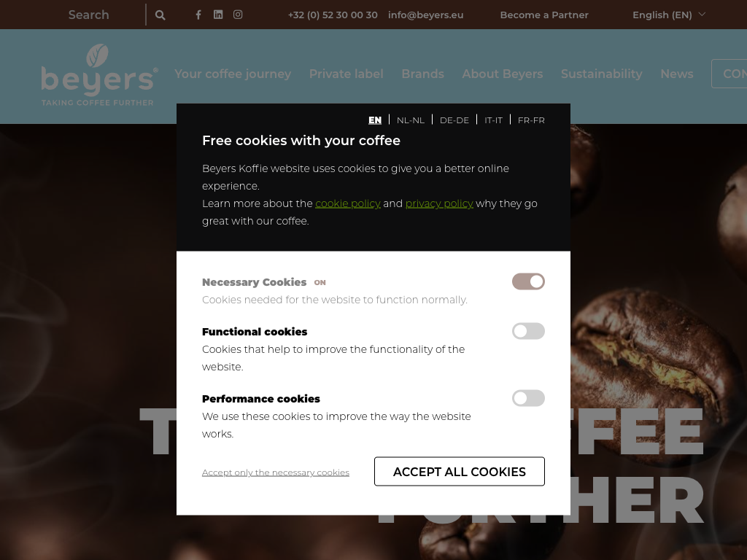Viewport: 747px width, 560px height.
Task: Open the Your coffee journey menu
Action: (233, 74)
